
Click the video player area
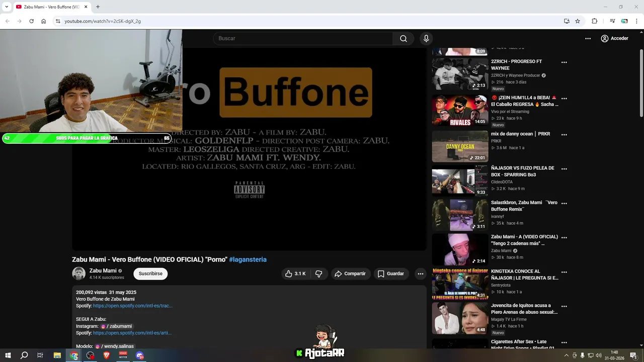249,148
